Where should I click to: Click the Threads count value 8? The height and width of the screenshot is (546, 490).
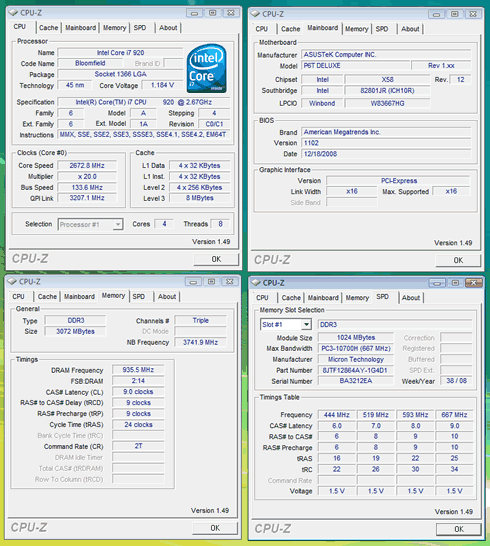tap(220, 224)
